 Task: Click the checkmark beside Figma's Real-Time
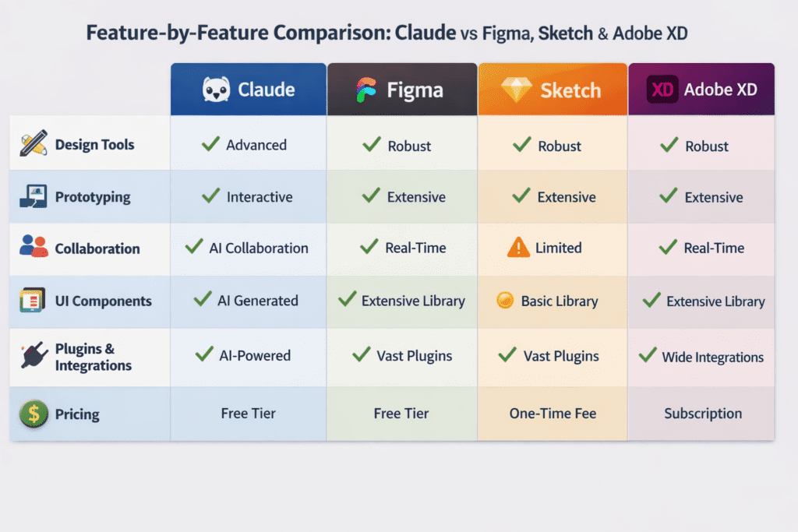click(x=369, y=248)
